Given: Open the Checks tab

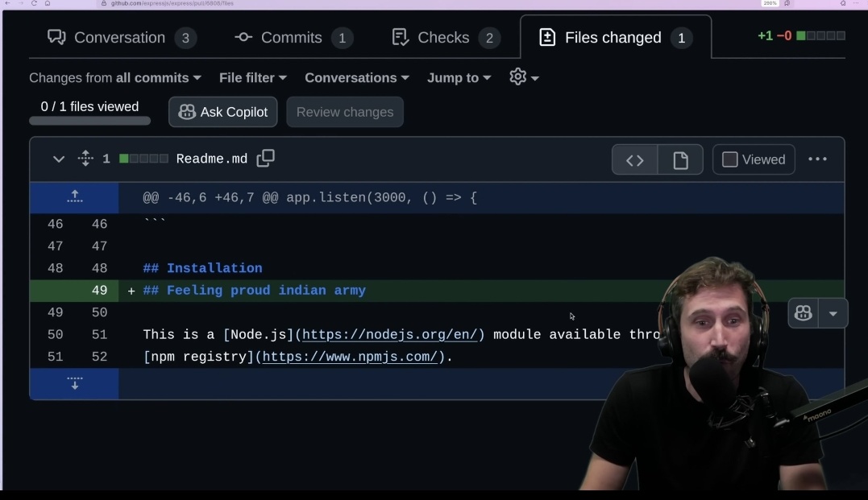Looking at the screenshot, I should pos(442,37).
